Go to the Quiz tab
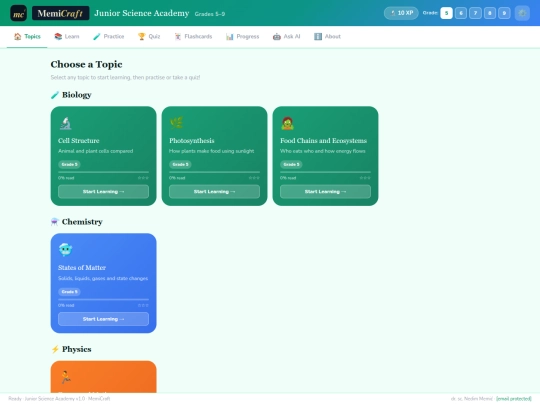Viewport: 540px width, 405px height. tap(149, 37)
